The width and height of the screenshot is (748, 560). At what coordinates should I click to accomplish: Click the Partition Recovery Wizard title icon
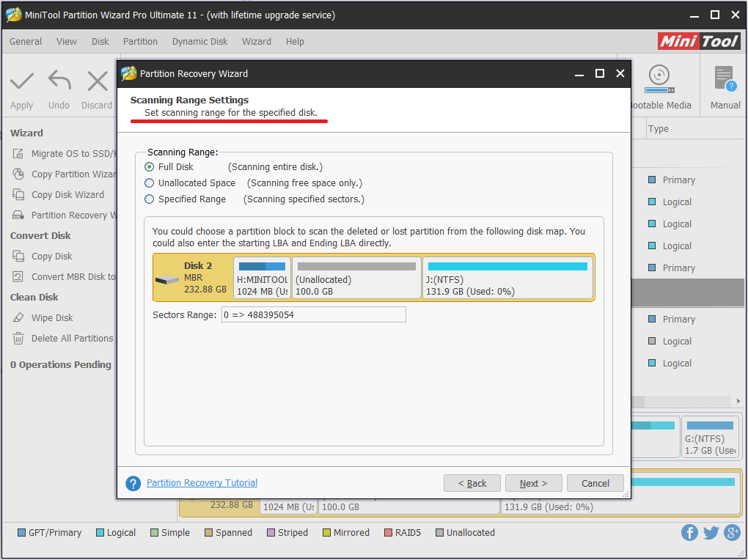click(128, 73)
